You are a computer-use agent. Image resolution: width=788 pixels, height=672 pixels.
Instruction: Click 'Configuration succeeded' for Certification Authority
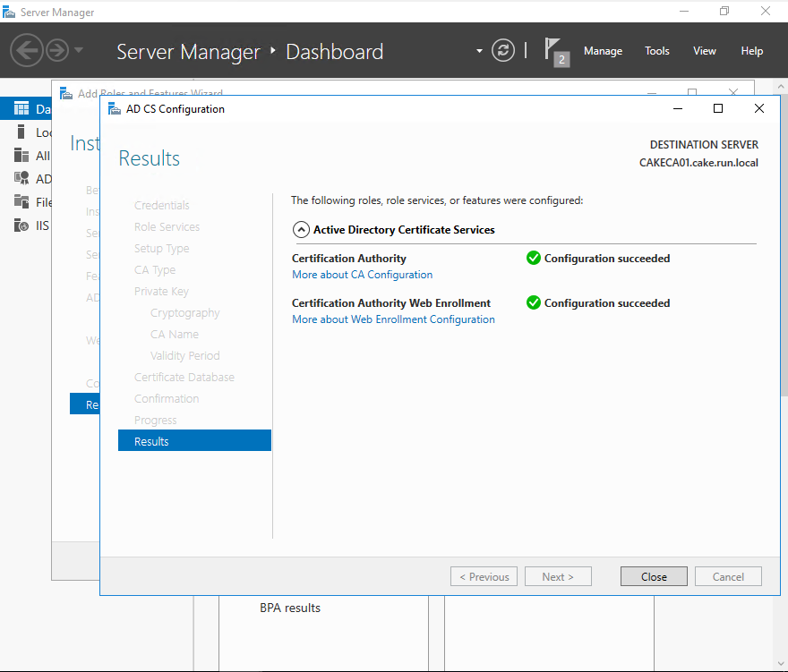[606, 259]
